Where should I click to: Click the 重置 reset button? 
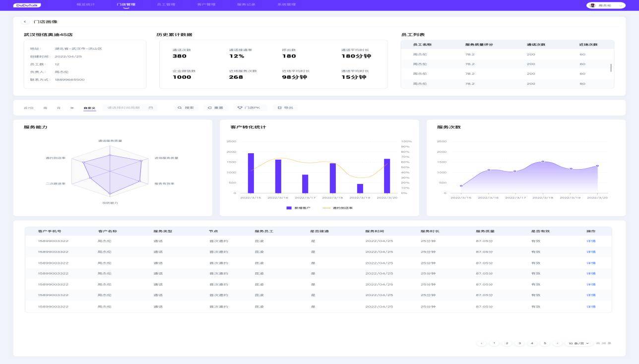[x=216, y=108]
